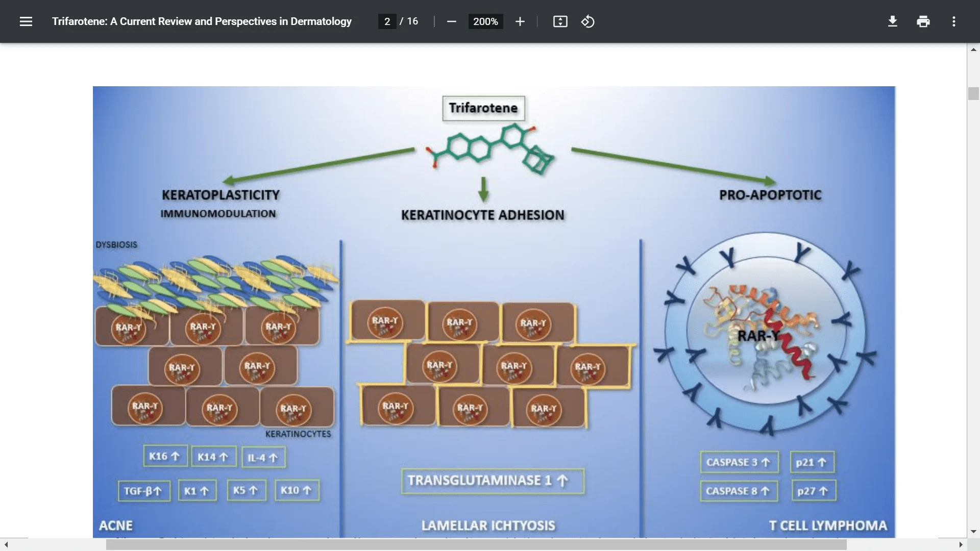Click the K1 upregulation box
Screen dimensions: 980x551
point(197,491)
